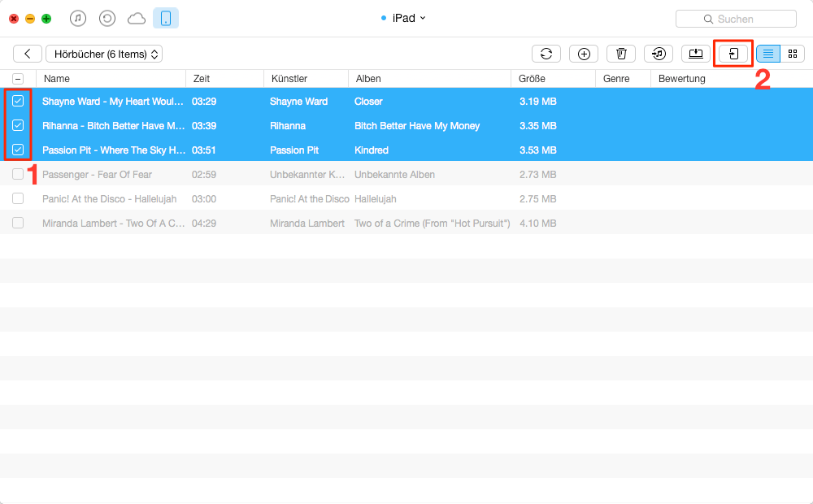
Task: Click the 'Unbekannter K…' artist cell
Action: tap(307, 175)
